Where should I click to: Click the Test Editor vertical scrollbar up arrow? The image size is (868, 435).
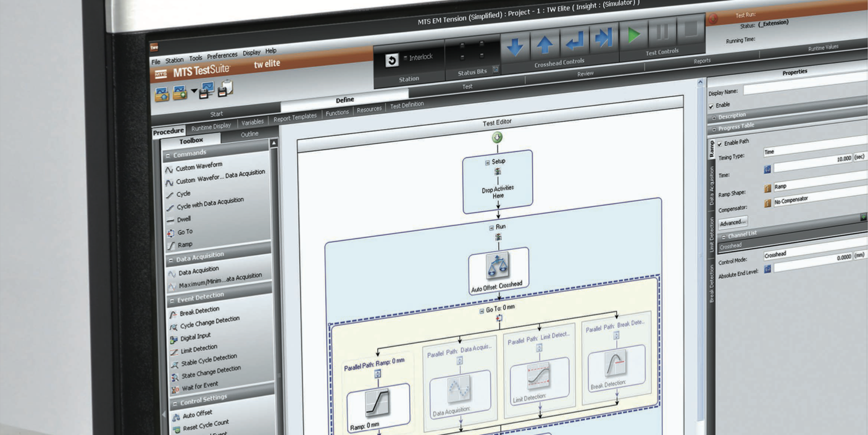[x=700, y=83]
